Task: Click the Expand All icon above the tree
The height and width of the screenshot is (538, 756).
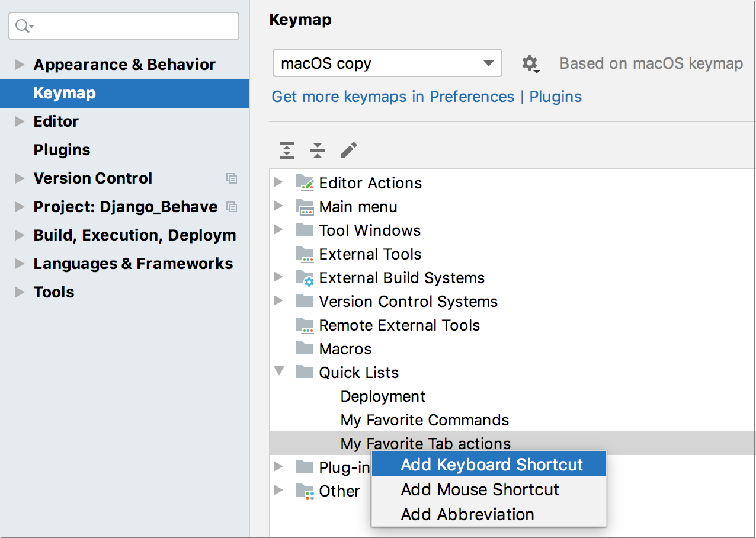Action: 287,150
